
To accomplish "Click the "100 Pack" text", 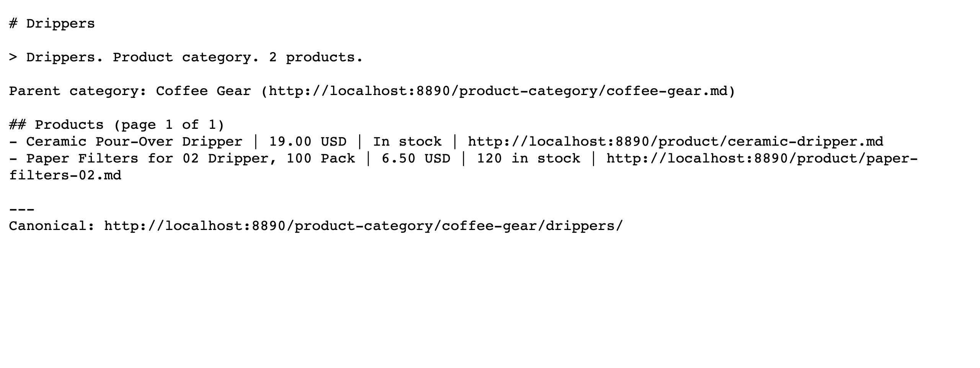I will [321, 159].
